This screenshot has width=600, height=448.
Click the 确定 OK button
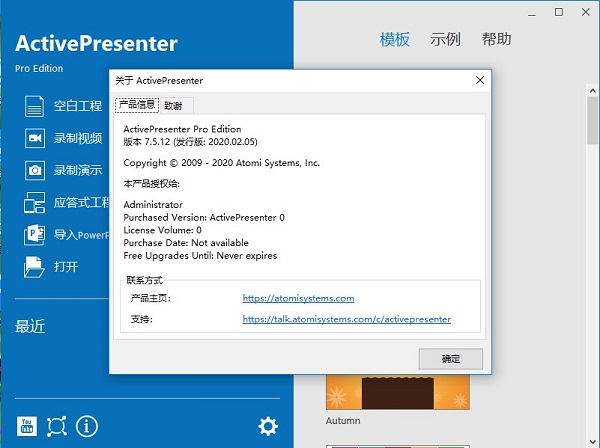point(451,359)
